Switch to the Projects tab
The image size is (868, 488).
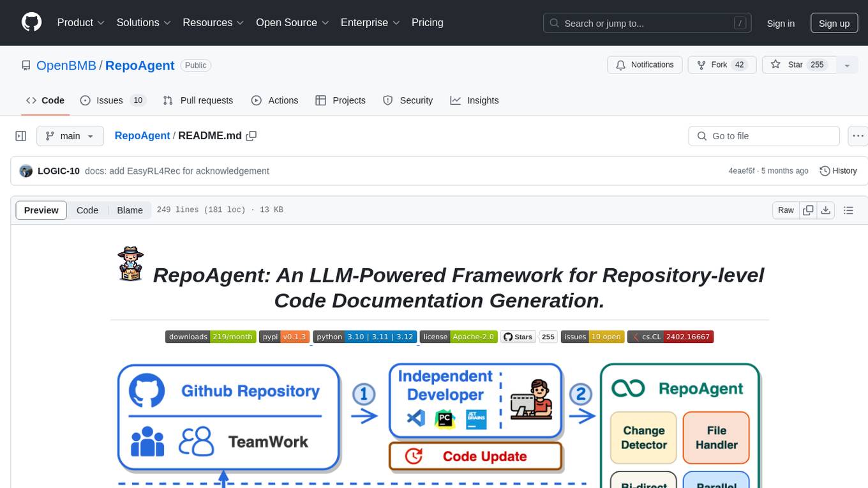(x=340, y=100)
